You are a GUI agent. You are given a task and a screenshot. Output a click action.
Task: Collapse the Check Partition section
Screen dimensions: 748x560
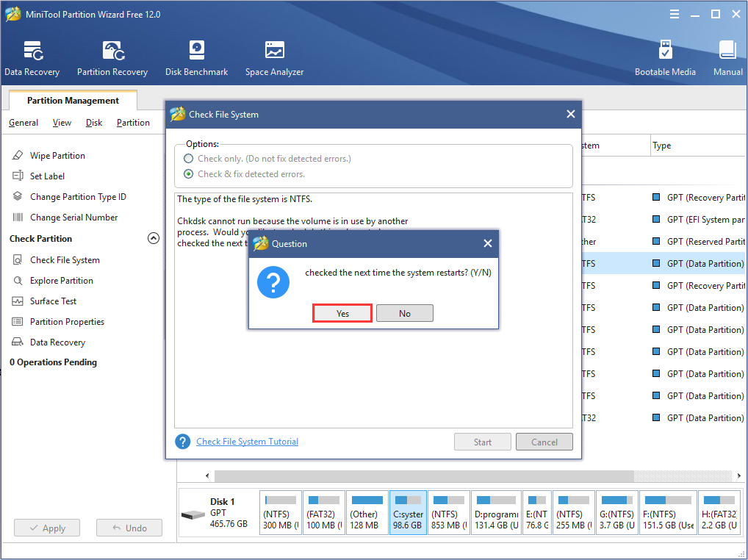pos(154,238)
